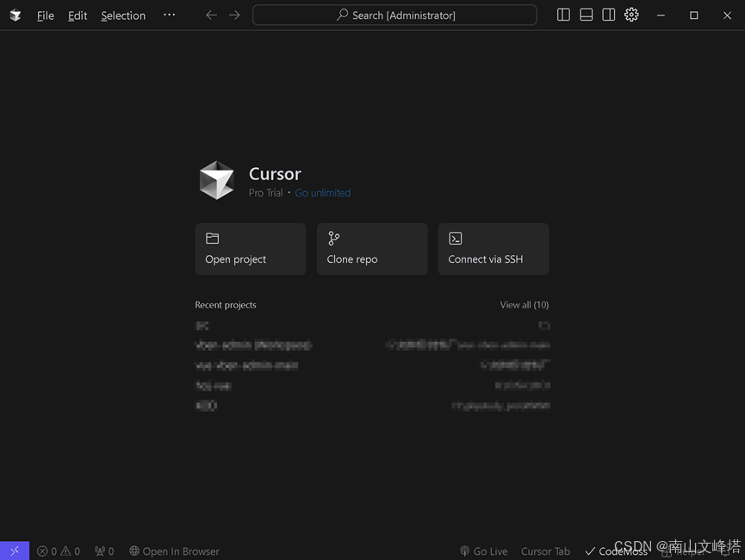Click the Go unlimited link
745x560 pixels.
(323, 192)
